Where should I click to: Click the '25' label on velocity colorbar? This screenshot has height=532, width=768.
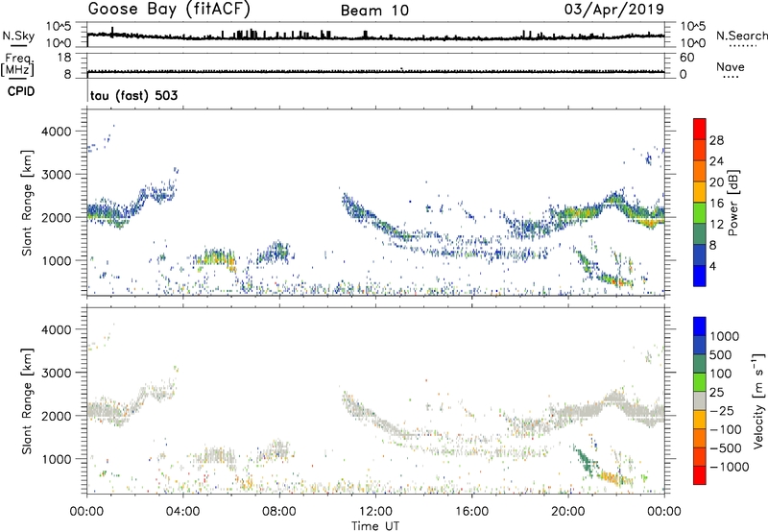pos(716,392)
